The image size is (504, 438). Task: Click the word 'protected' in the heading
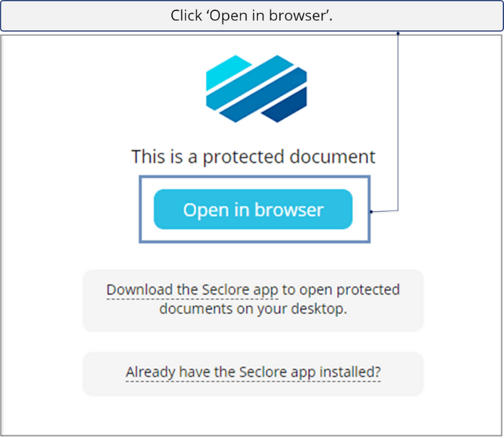point(243,158)
